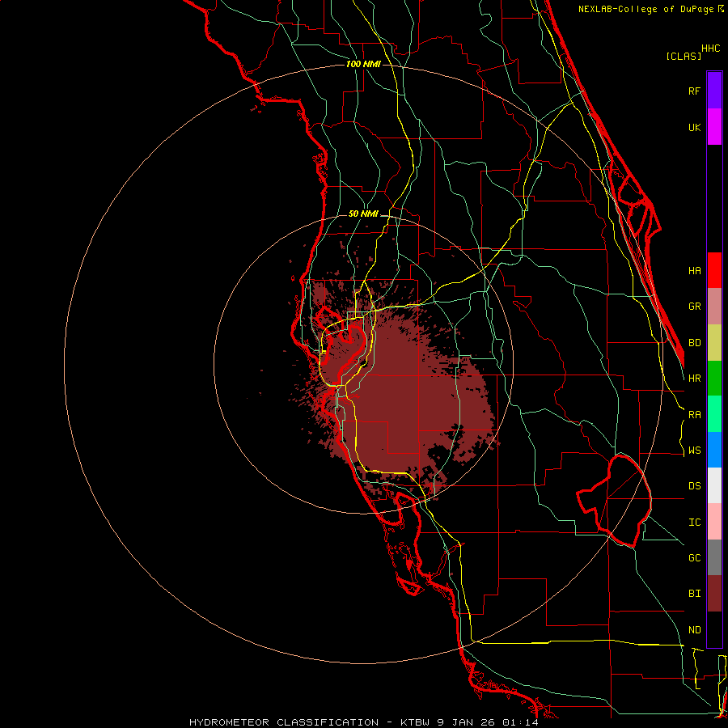The image size is (728, 728).
Task: Click the IC legend label
Action: click(x=694, y=523)
